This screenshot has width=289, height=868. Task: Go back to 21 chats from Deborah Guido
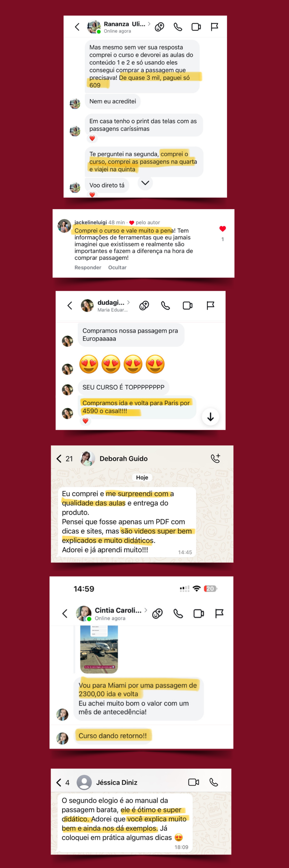coord(64,459)
